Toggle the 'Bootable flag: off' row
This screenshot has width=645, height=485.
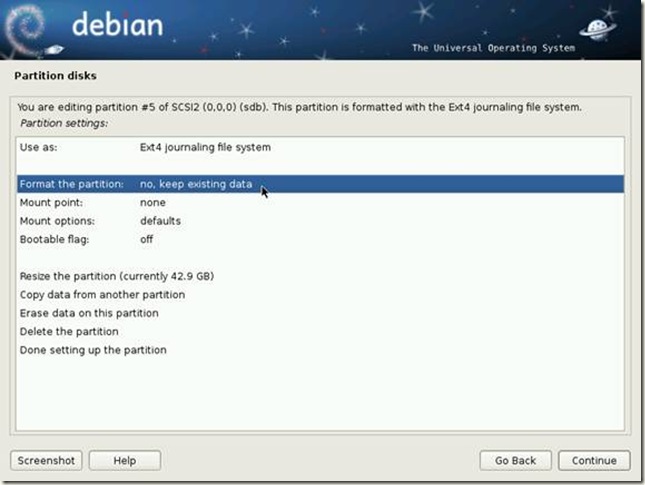pos(320,239)
